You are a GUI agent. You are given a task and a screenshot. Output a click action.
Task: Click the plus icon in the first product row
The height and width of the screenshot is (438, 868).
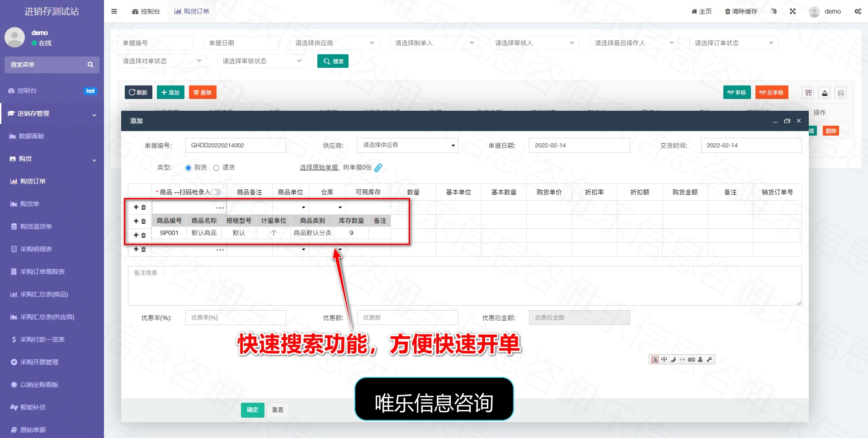136,207
